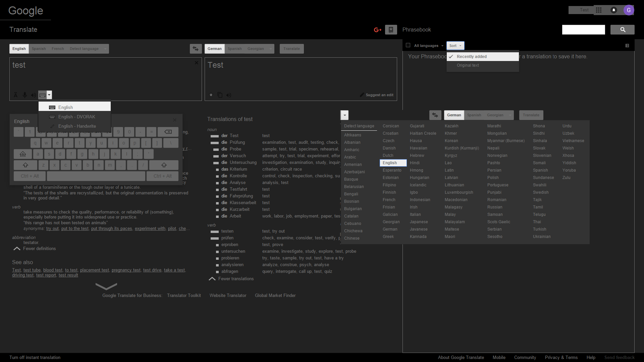Screen dimensions: 644x362
Task: Click the phrasebook search input field
Action: coord(583,30)
